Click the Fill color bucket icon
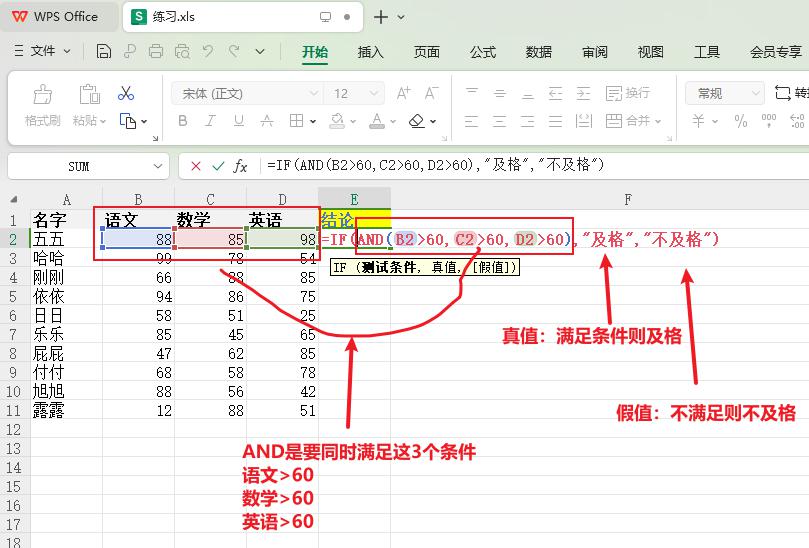 coord(337,121)
